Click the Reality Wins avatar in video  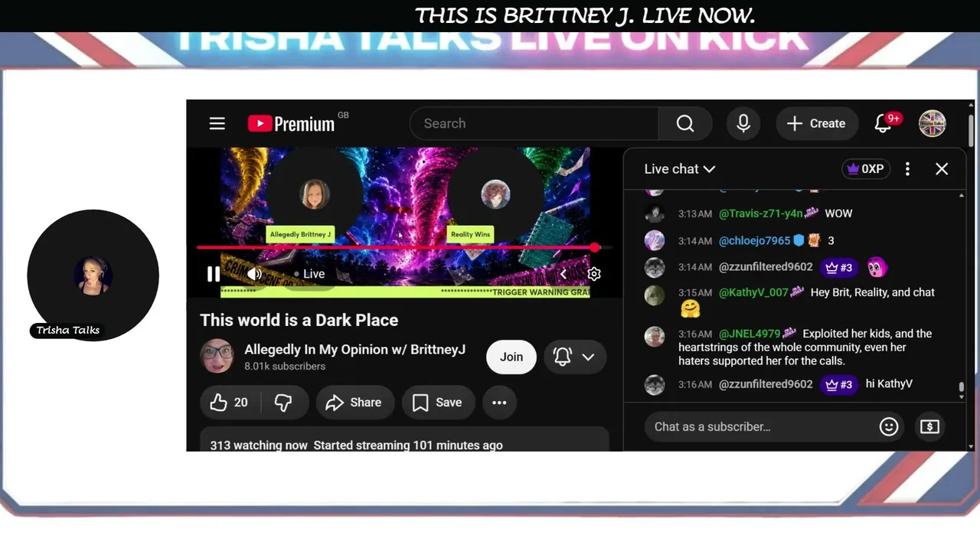point(495,194)
